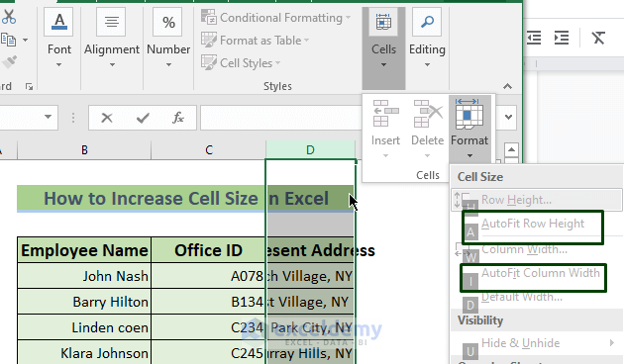Click Decrease Indent icon in background window
The width and height of the screenshot is (624, 364).
click(x=534, y=38)
